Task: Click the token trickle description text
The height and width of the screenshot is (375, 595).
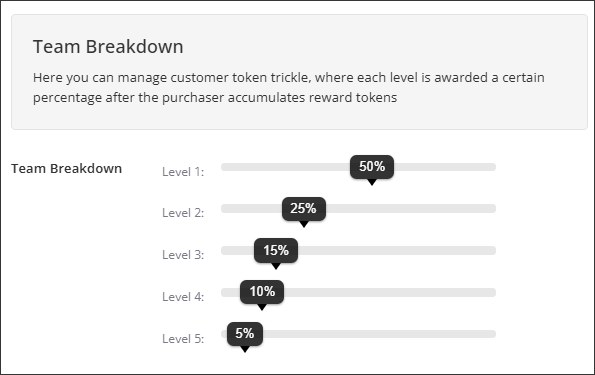Action: [x=289, y=87]
